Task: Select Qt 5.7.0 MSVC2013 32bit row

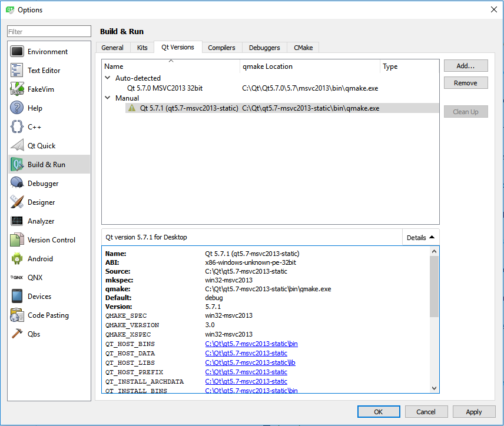Action: pyautogui.click(x=270, y=88)
